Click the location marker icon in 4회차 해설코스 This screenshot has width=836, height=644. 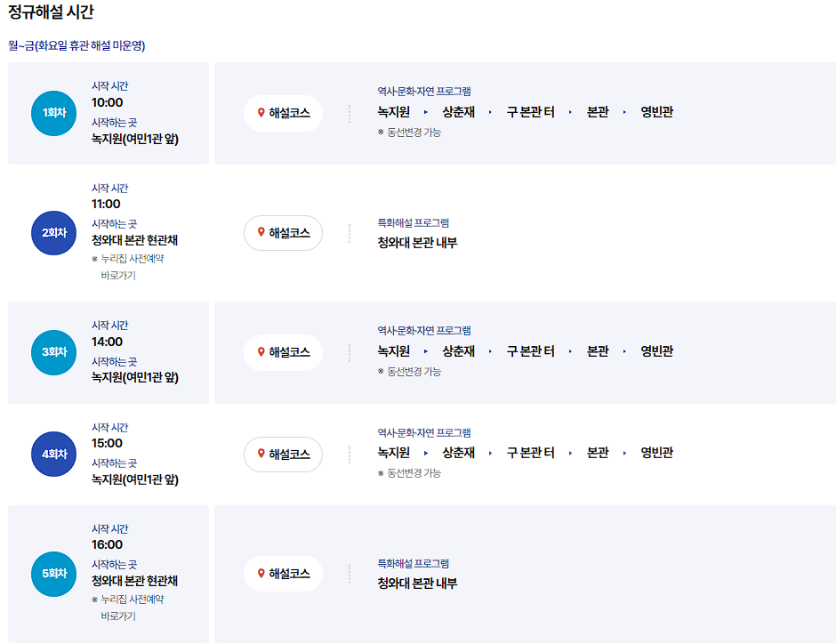261,454
